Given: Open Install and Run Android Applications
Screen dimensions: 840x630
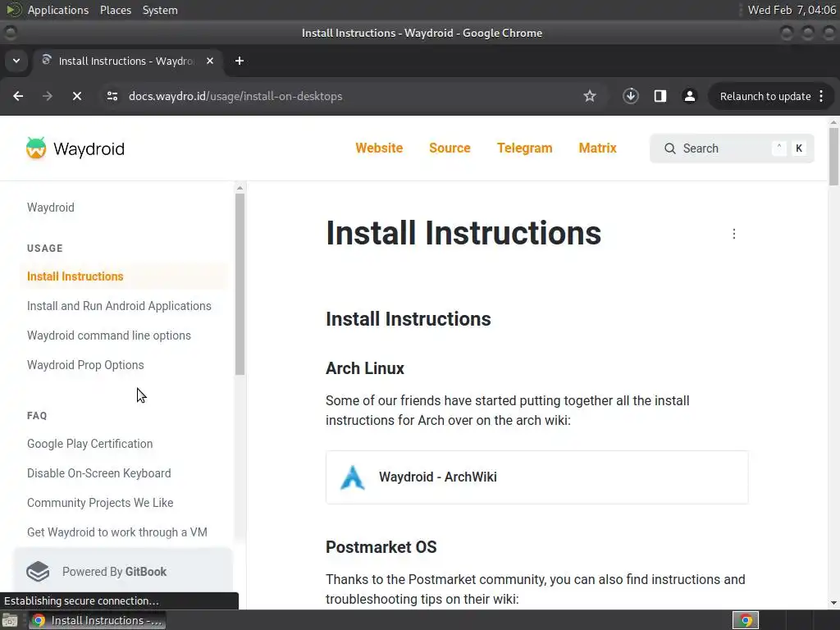Looking at the screenshot, I should tap(119, 306).
